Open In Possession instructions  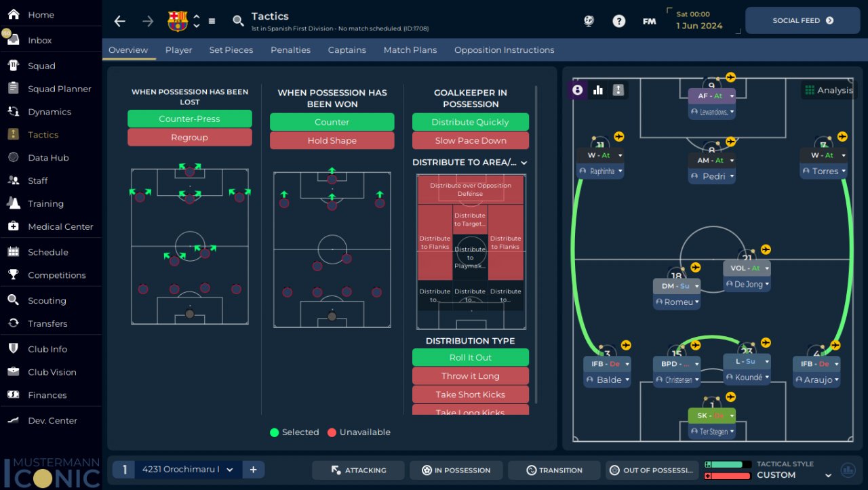(x=456, y=470)
